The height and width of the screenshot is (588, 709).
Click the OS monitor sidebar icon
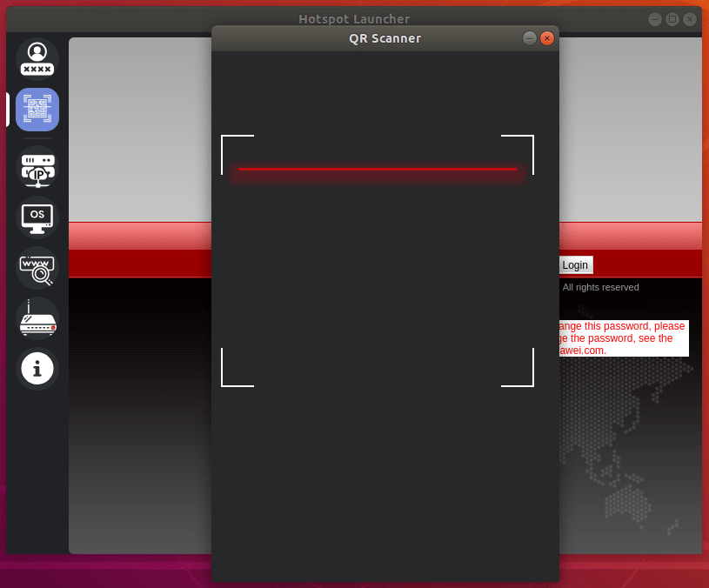point(37,217)
